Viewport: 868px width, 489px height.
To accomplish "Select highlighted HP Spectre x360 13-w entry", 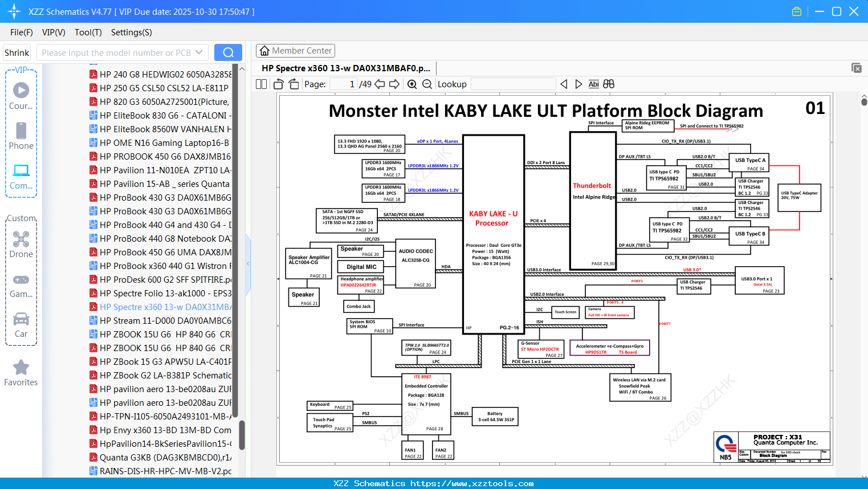I will [161, 307].
